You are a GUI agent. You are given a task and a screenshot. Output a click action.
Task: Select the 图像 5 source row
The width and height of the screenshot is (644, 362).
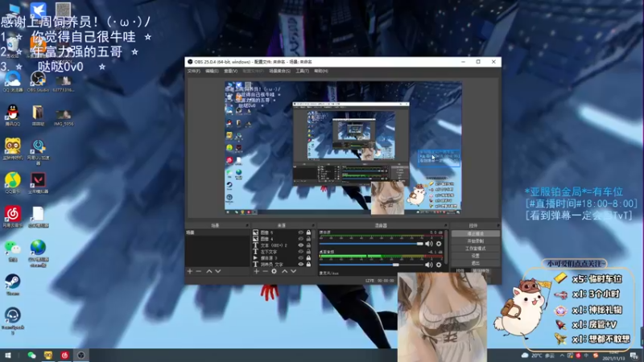coord(283,232)
